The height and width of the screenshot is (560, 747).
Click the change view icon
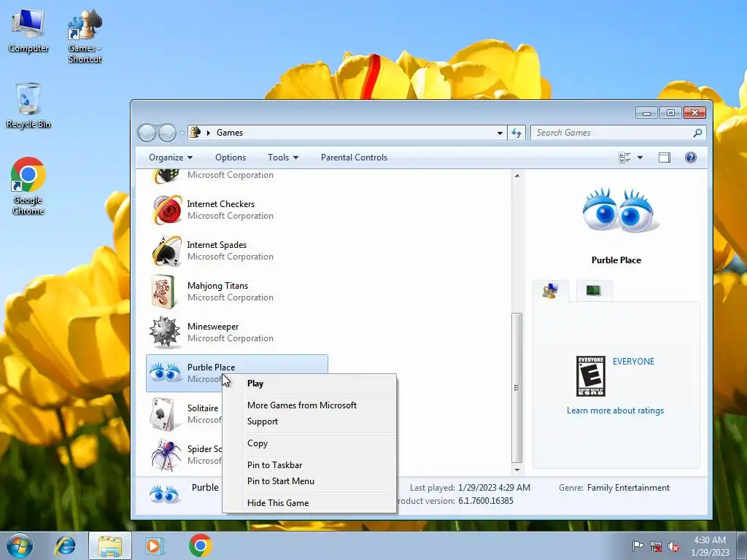[624, 157]
